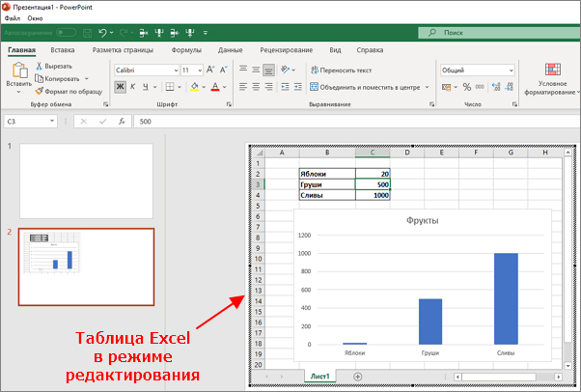
Task: Click the Redo arrow icon
Action: pos(124,33)
